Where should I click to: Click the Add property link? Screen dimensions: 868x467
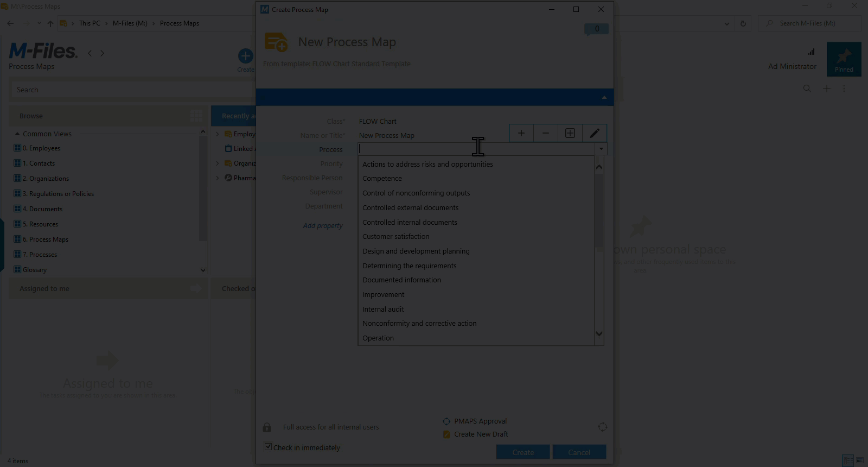pyautogui.click(x=322, y=226)
